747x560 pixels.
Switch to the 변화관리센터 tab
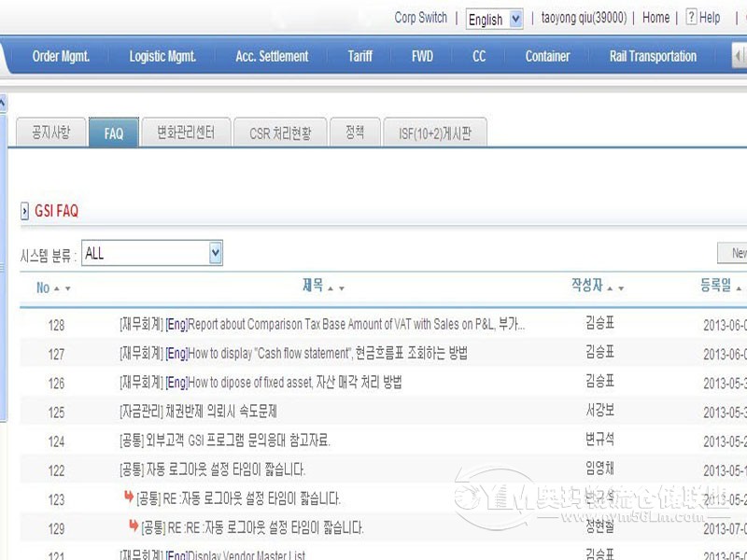(186, 133)
